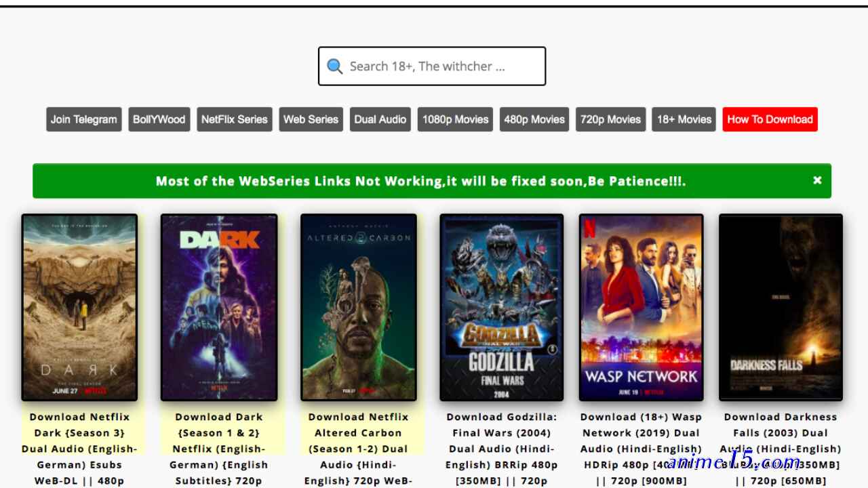Image resolution: width=868 pixels, height=488 pixels.
Task: Select the 1080p Movies category
Action: point(456,119)
